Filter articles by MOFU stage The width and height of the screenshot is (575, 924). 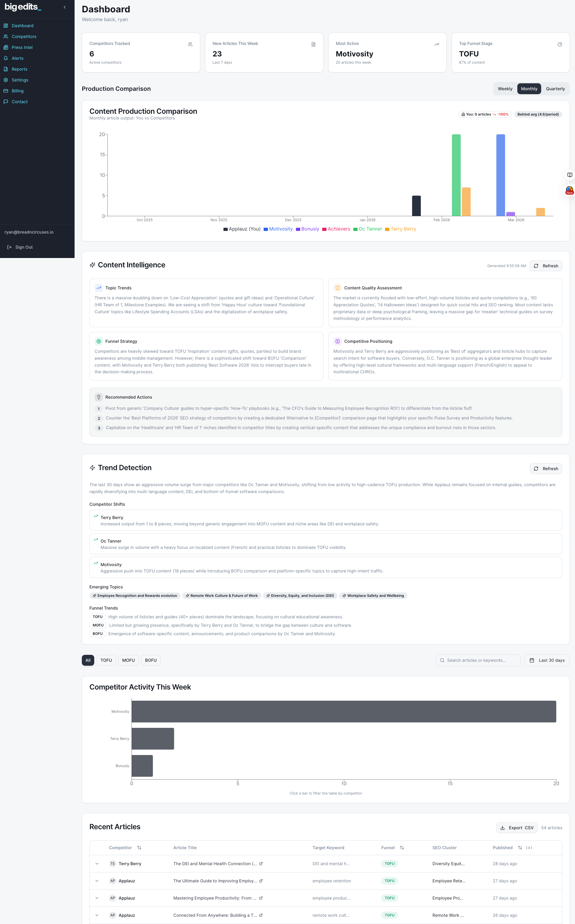pos(129,660)
